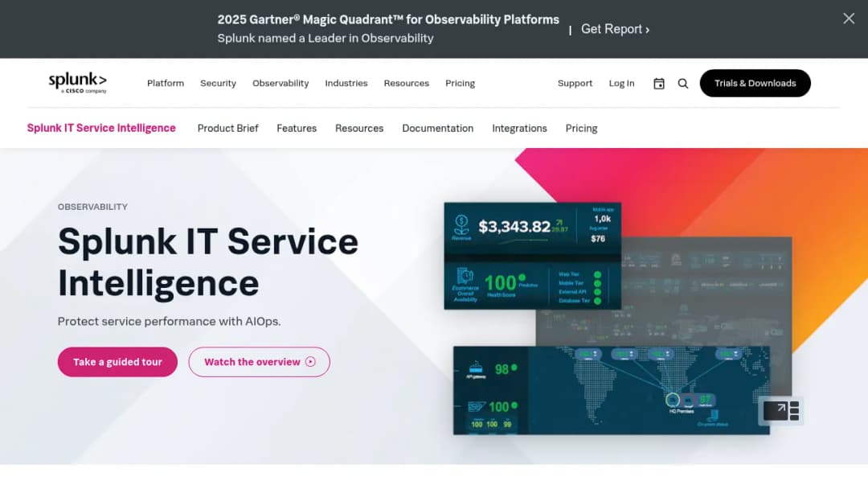Click the Log In link
This screenshot has height=489, width=868.
pos(621,83)
